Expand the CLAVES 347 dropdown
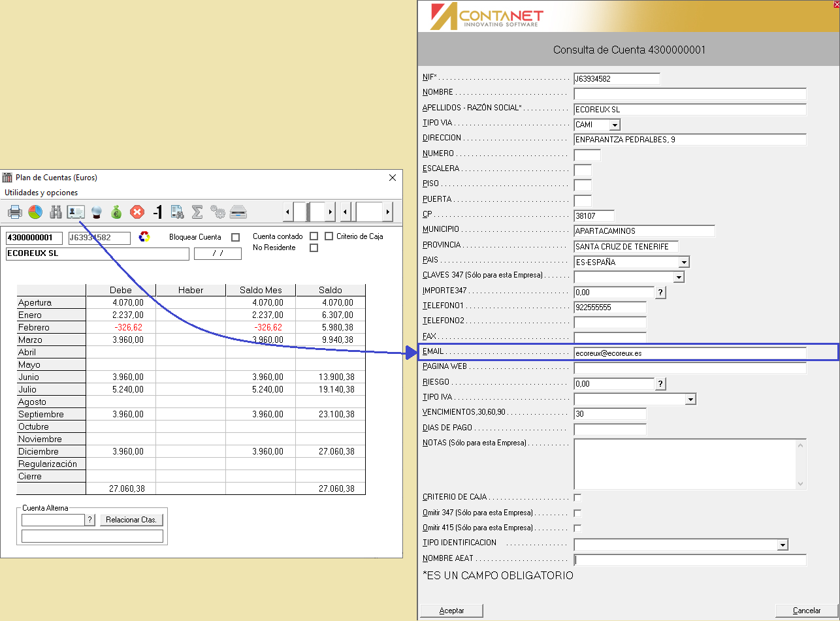Screen dimensions: 840x621 coord(679,278)
